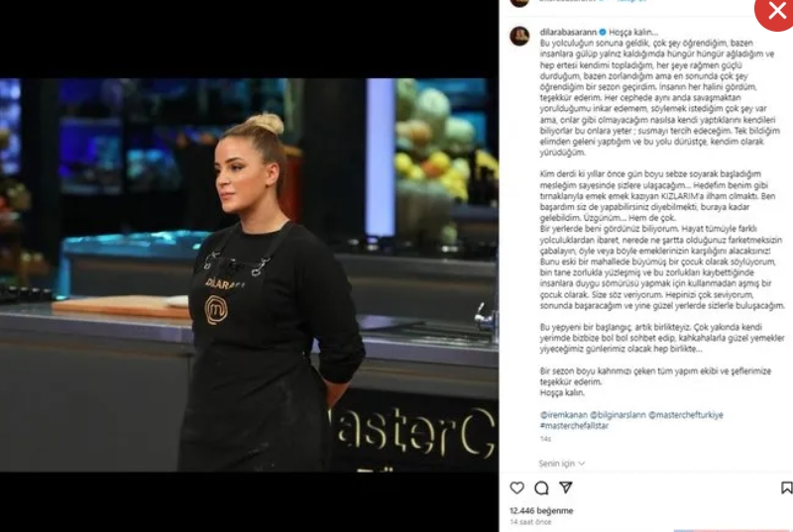Open the @bilginarslann mention
Image resolution: width=793 pixels, height=532 pixels.
click(x=618, y=415)
